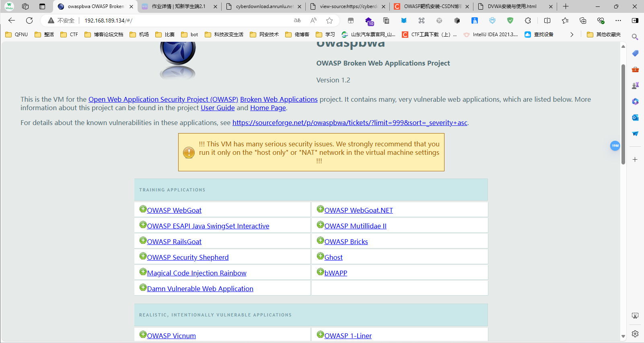The image size is (644, 343).
Task: Open Damn Vulnerable Web Application link
Action: coord(200,289)
